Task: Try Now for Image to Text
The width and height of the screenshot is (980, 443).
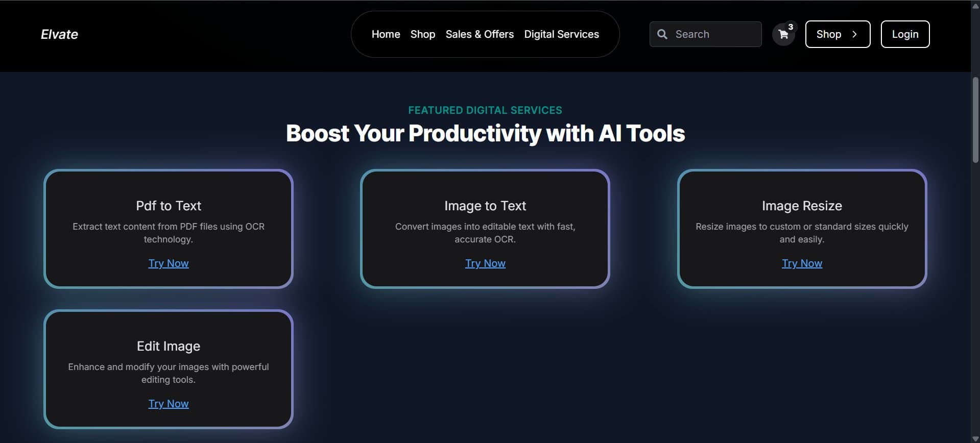Action: [x=485, y=263]
